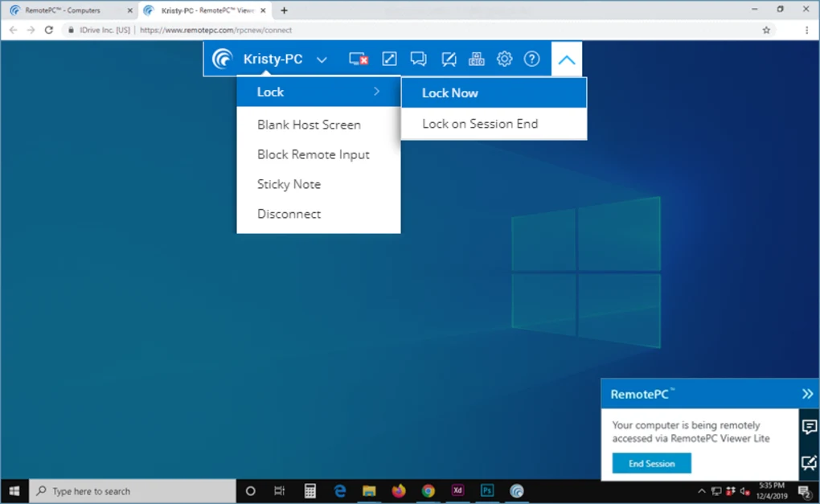End the session using the red-X monitor icon
820x504 pixels.
tap(357, 58)
